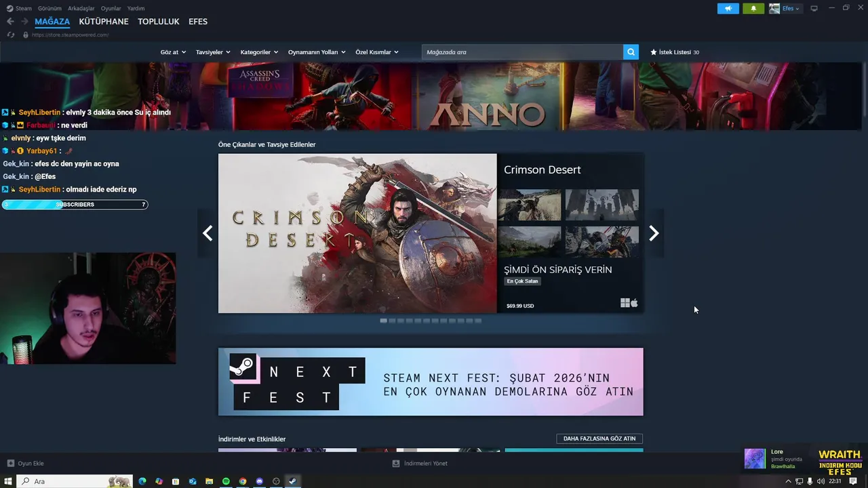Launch Microsoft Edge from taskbar
Viewport: 868px width, 488px height.
pyautogui.click(x=142, y=481)
